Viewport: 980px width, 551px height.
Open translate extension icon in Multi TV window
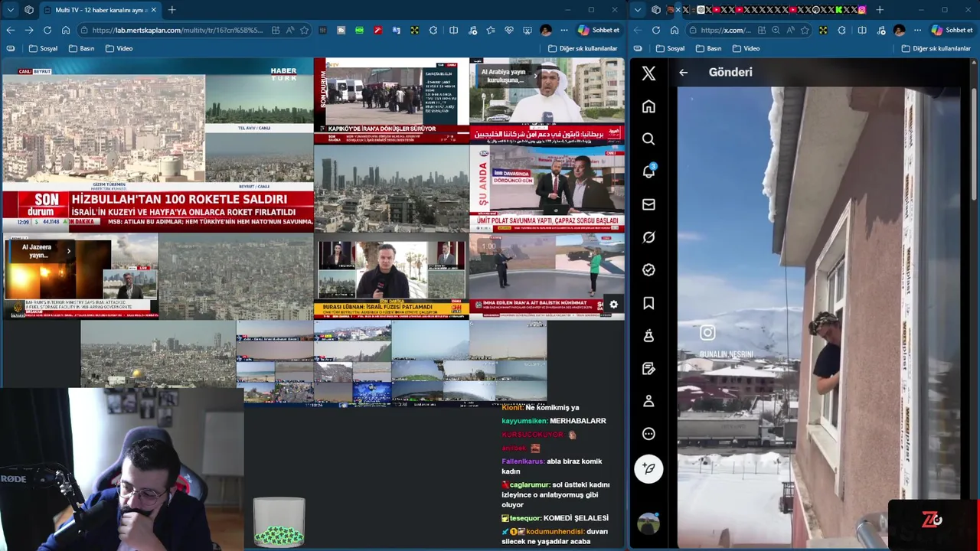pyautogui.click(x=397, y=31)
